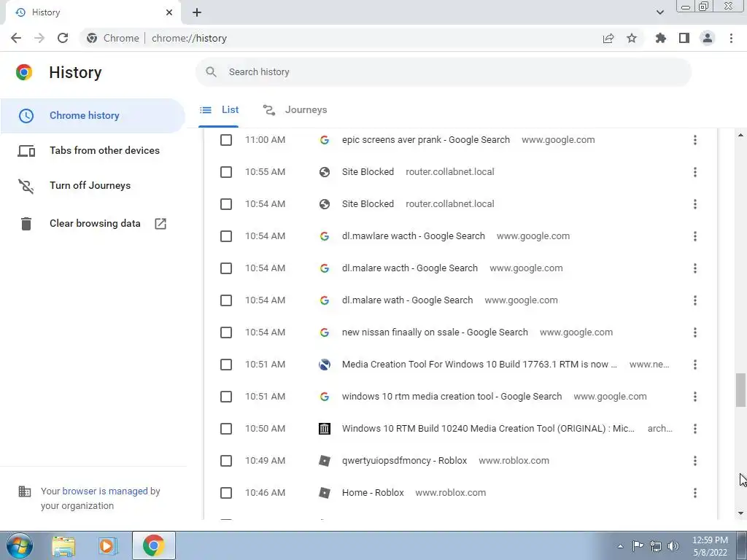Close the History tab
Image resolution: width=747 pixels, height=560 pixels.
(169, 12)
